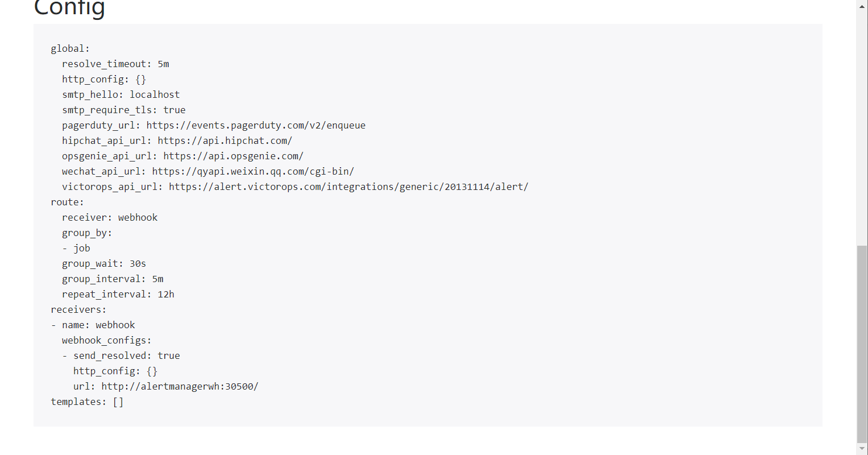
Task: Click the scrollbar down arrow
Action: 862,449
